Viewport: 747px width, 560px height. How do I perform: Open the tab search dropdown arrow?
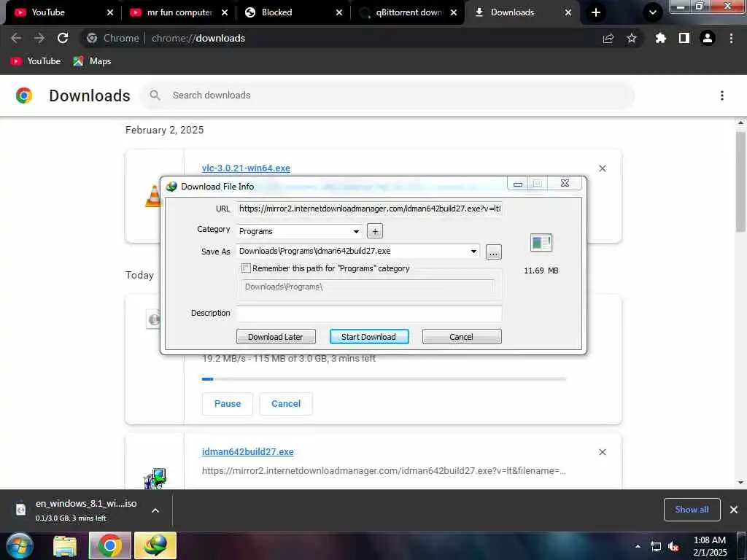click(653, 12)
